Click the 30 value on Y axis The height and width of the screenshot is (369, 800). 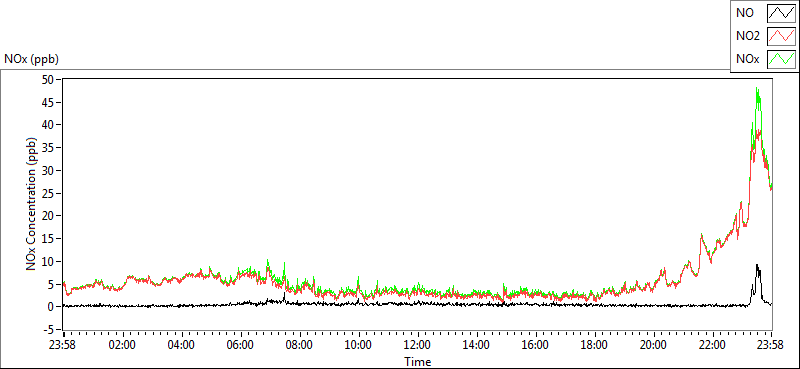pos(49,170)
